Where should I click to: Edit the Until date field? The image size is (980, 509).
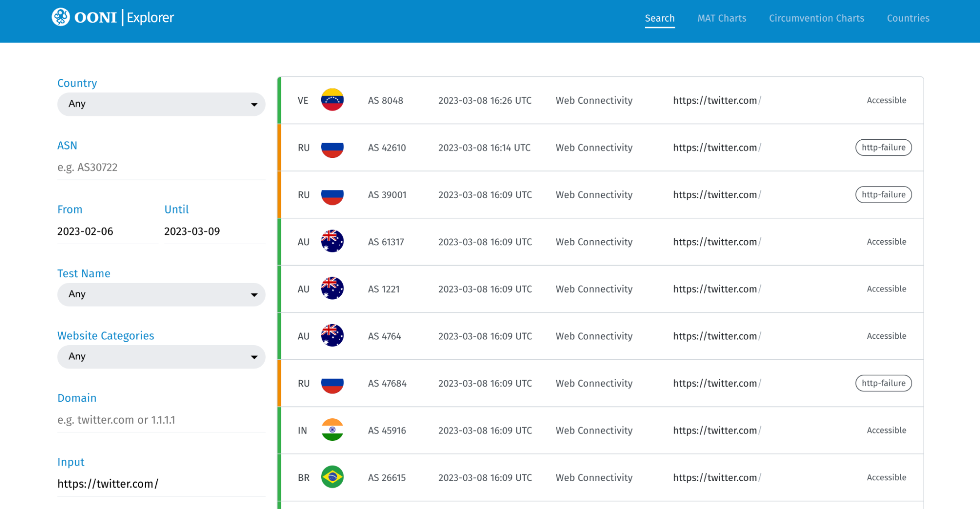(x=214, y=231)
